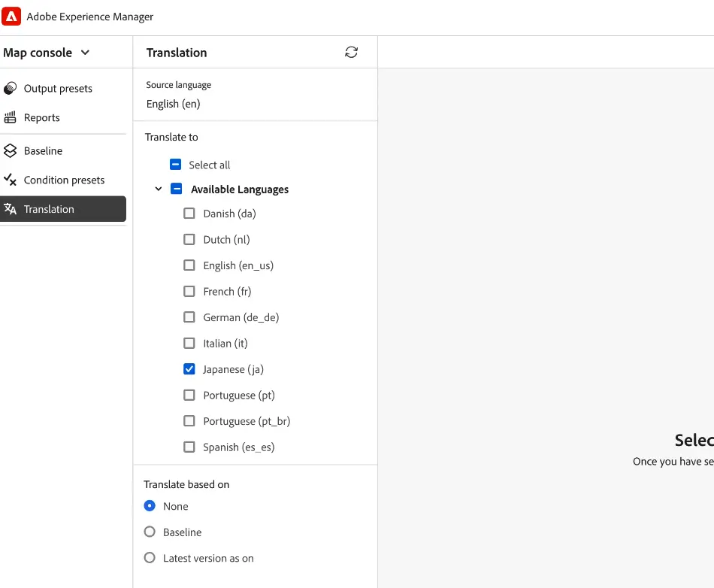Viewport: 714px width, 588px height.
Task: Open the Map console dropdown
Action: pos(47,53)
